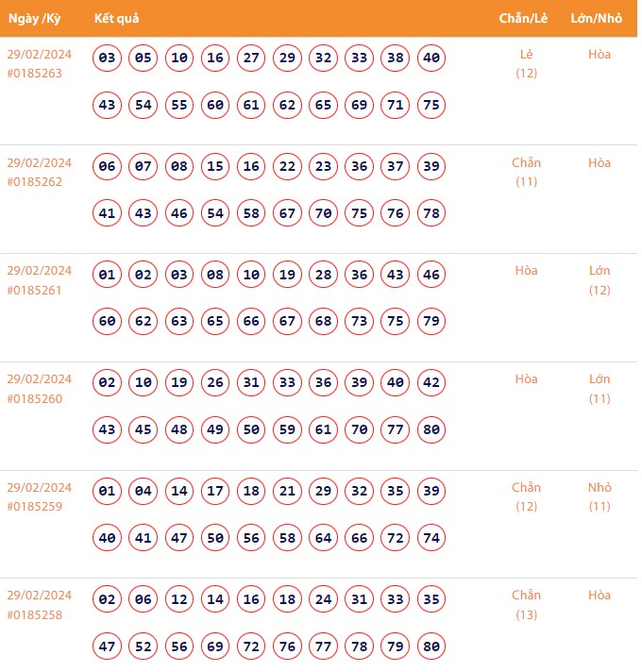Select ball 75 in draw #0185263
Viewport: 642px width, 672px height.
click(x=431, y=105)
